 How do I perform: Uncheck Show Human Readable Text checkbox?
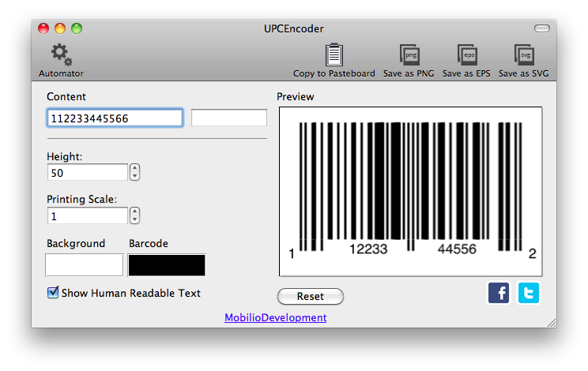tap(53, 292)
